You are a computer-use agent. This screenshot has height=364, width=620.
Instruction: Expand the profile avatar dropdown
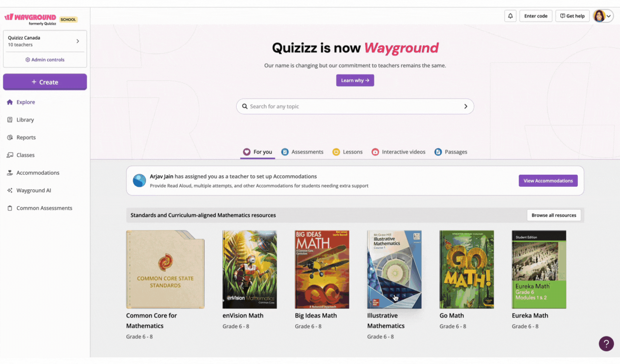click(x=603, y=16)
